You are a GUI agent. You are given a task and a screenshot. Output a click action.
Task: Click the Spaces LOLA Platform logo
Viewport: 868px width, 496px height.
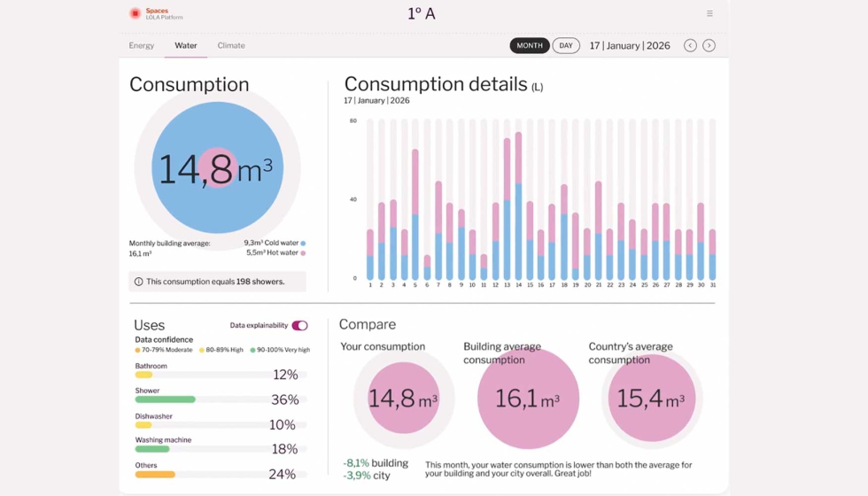coord(136,13)
